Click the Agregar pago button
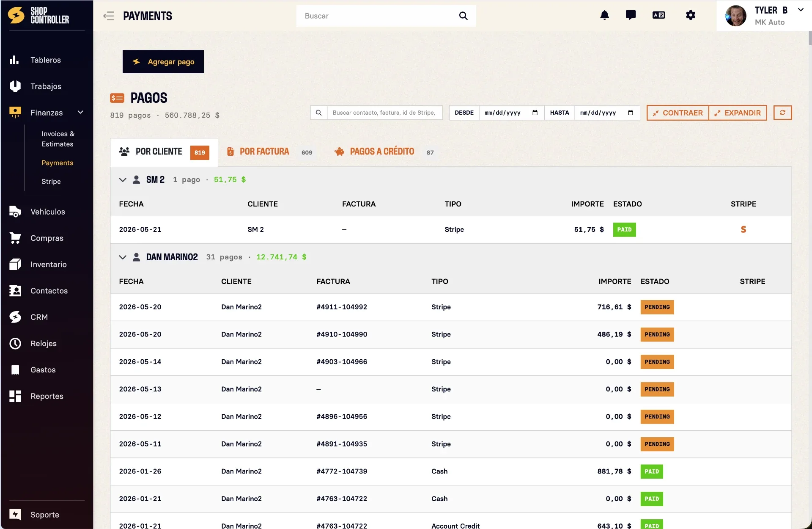The height and width of the screenshot is (529, 812). tap(163, 62)
